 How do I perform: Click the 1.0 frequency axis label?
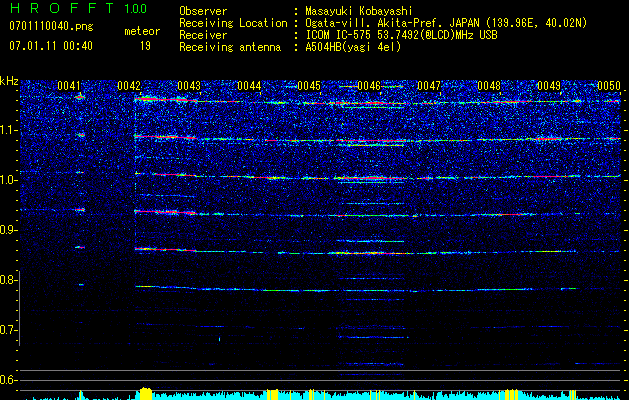(9, 180)
